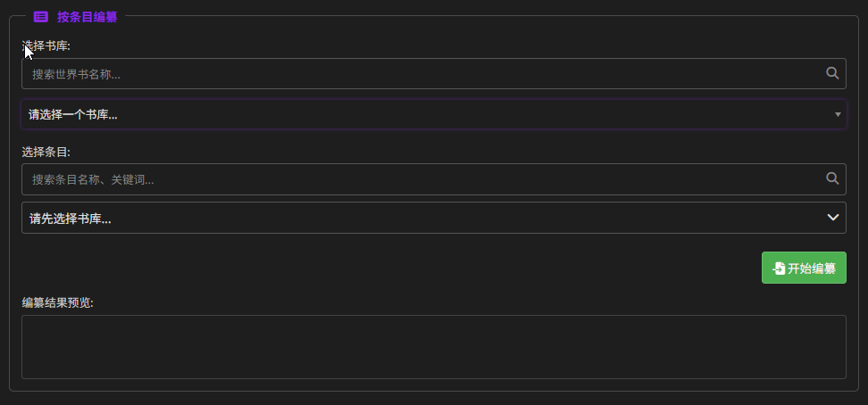
Task: Click the list icon beside 按条目编纂
Action: 40,16
